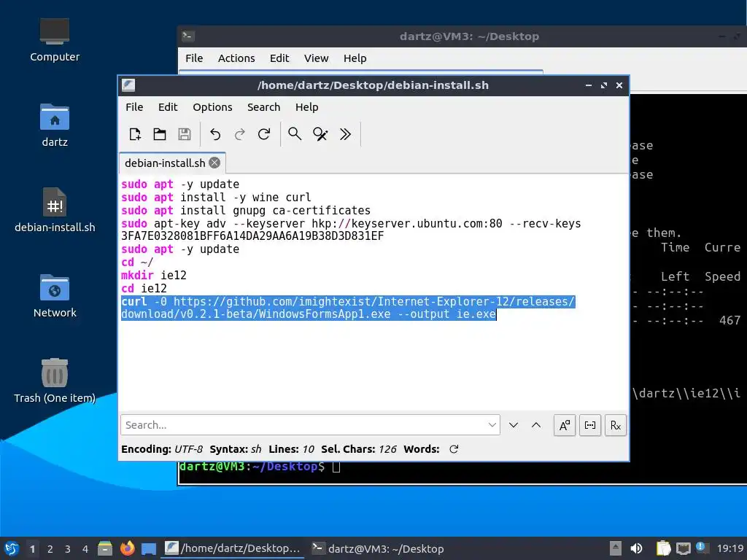Click the show desktop taskbar icon
The height and width of the screenshot is (560, 747).
149,548
